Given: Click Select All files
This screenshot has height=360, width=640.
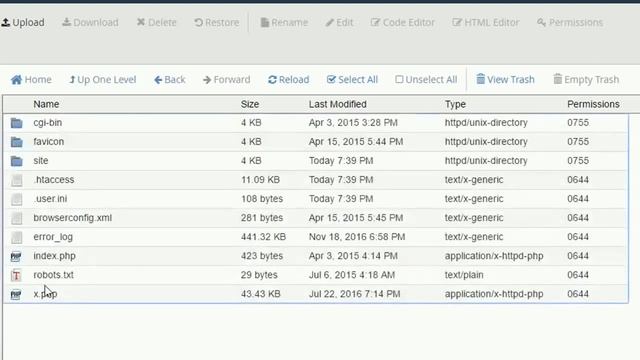Looking at the screenshot, I should (352, 80).
